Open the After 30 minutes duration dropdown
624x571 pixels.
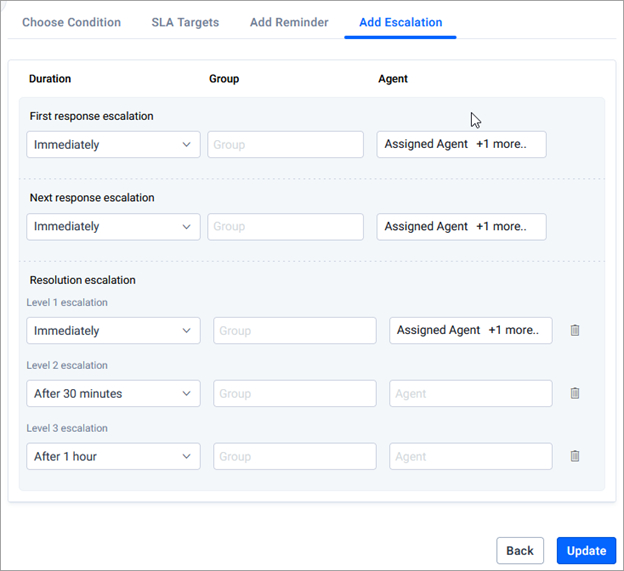[113, 393]
